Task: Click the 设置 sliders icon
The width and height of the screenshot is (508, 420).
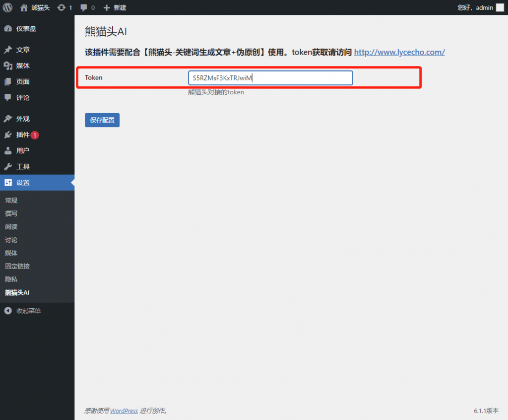Action: (8, 183)
